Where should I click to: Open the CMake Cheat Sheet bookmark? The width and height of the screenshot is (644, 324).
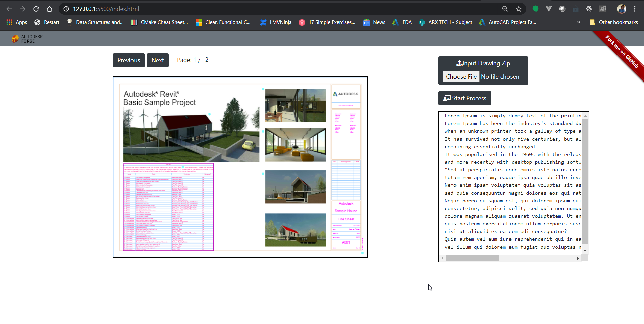pos(160,22)
